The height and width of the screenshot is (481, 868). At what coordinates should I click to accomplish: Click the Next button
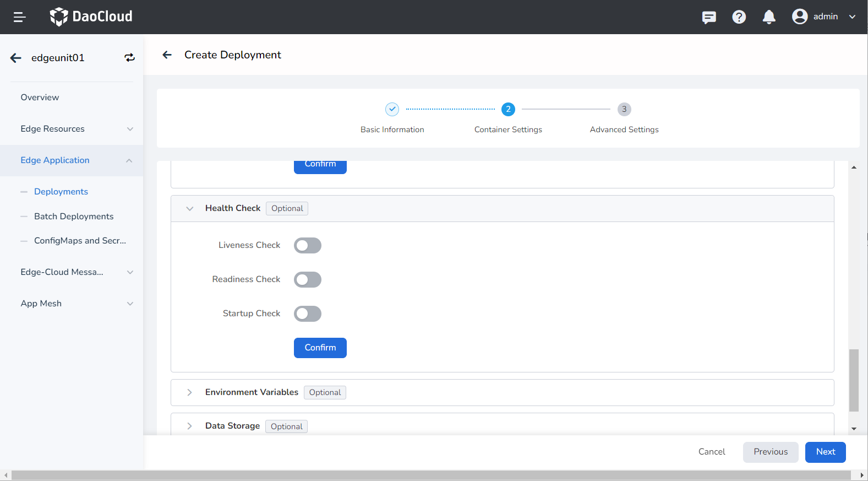(x=825, y=452)
